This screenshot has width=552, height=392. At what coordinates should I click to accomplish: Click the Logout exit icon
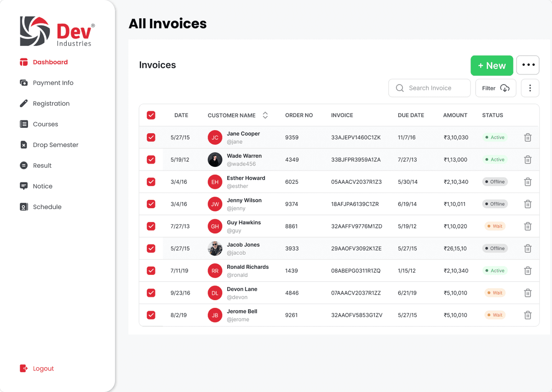[24, 369]
